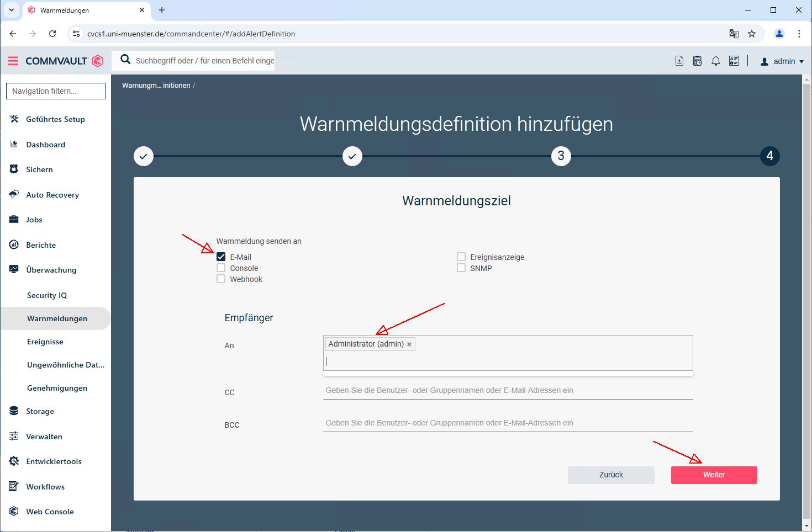Open the tab search dropdown arrow
The height and width of the screenshot is (532, 812).
(x=11, y=10)
